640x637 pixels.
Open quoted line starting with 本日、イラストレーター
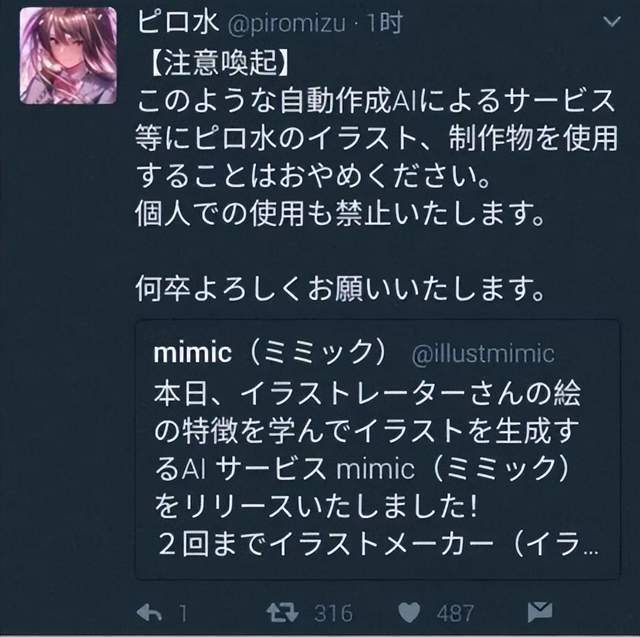(367, 394)
